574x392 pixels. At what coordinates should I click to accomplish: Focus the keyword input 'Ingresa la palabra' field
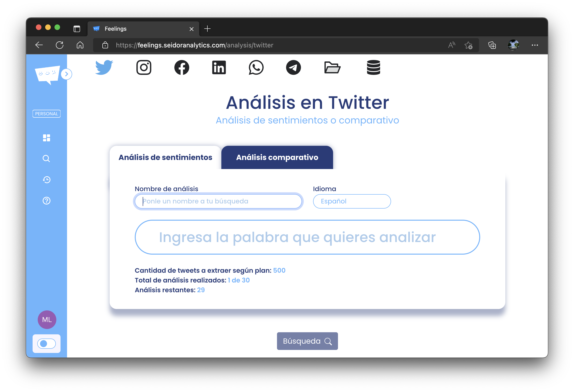click(x=307, y=237)
